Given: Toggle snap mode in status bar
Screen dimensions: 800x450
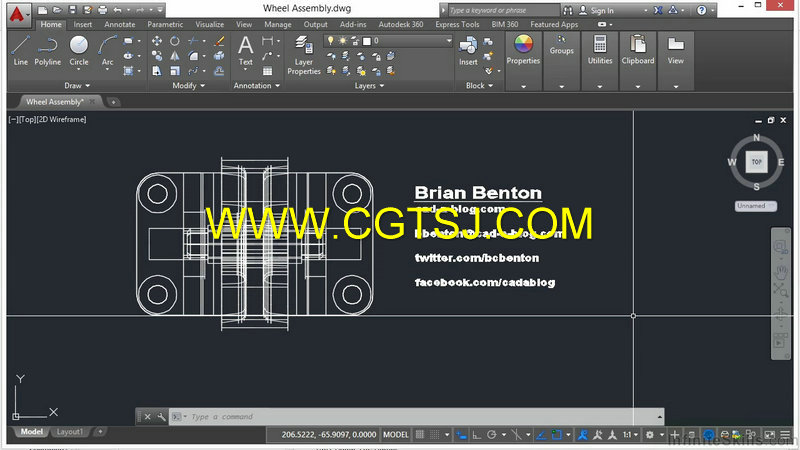Looking at the screenshot, I should tap(434, 435).
